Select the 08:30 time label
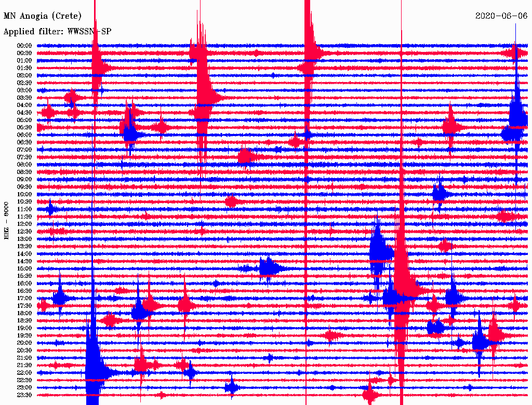 [x=24, y=172]
